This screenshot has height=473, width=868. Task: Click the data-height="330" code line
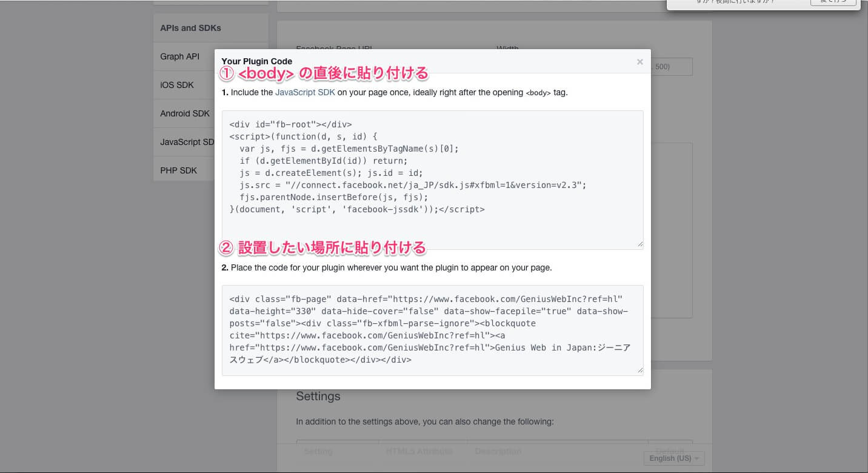click(x=429, y=311)
